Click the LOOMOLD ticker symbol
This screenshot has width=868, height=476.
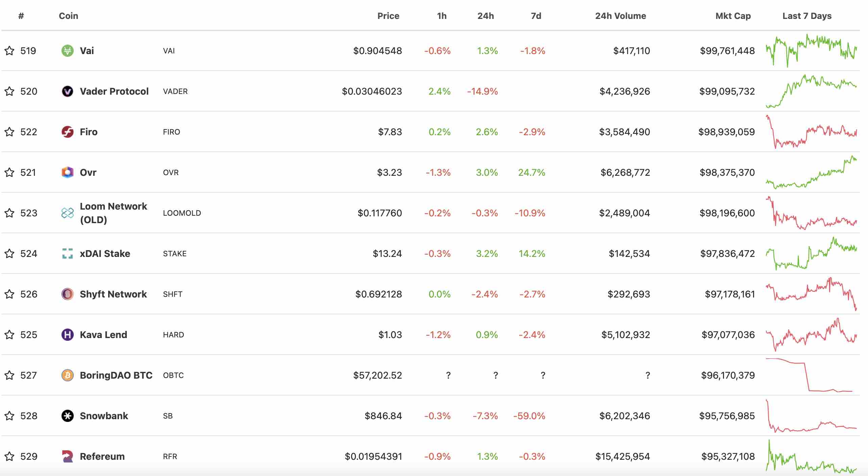[x=182, y=213]
